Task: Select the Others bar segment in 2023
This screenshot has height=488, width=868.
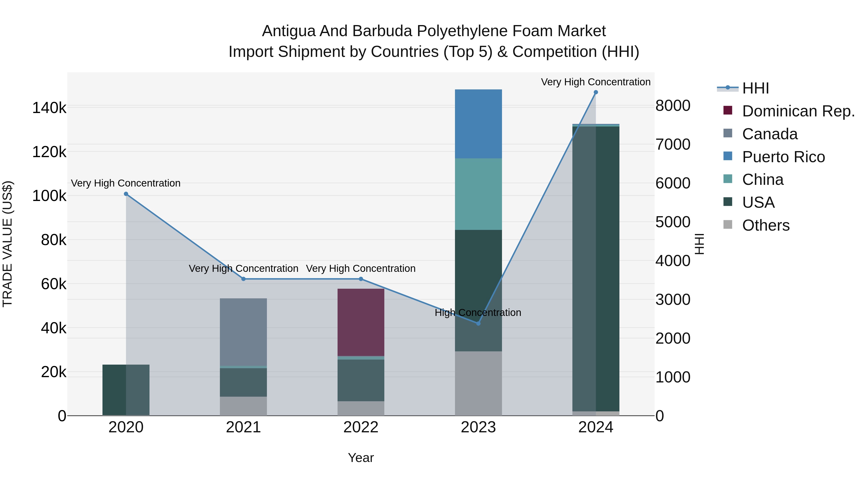Action: click(x=478, y=384)
